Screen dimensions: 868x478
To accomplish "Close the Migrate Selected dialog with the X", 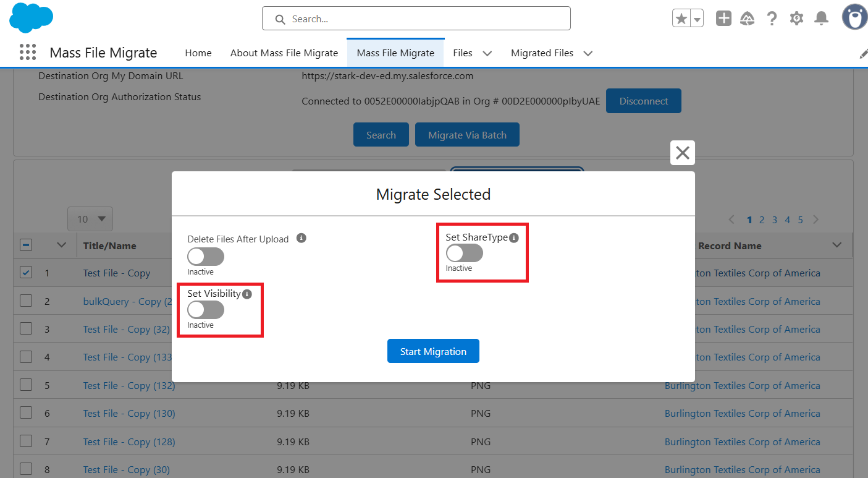I will pos(683,153).
